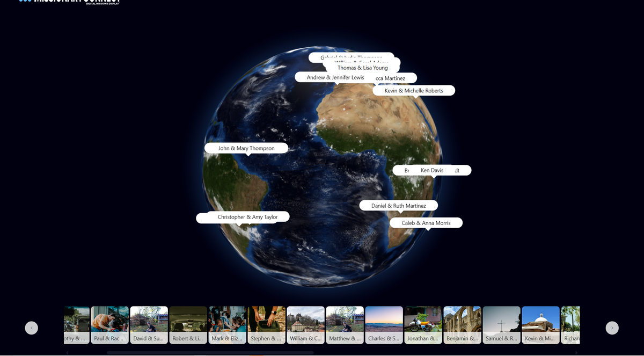Select Daniel & Ruth Martinez globe label

pyautogui.click(x=399, y=206)
